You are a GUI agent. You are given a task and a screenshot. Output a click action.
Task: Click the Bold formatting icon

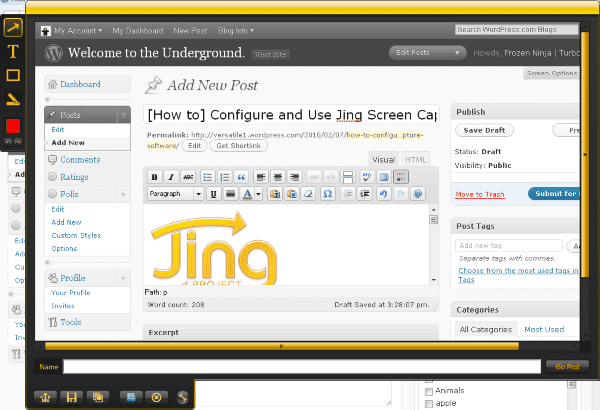click(155, 177)
